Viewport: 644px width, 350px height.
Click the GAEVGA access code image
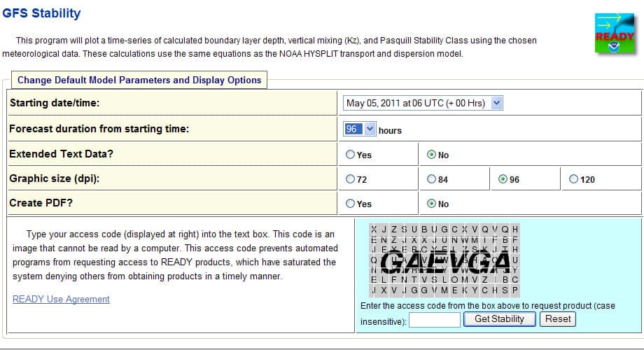(x=445, y=259)
